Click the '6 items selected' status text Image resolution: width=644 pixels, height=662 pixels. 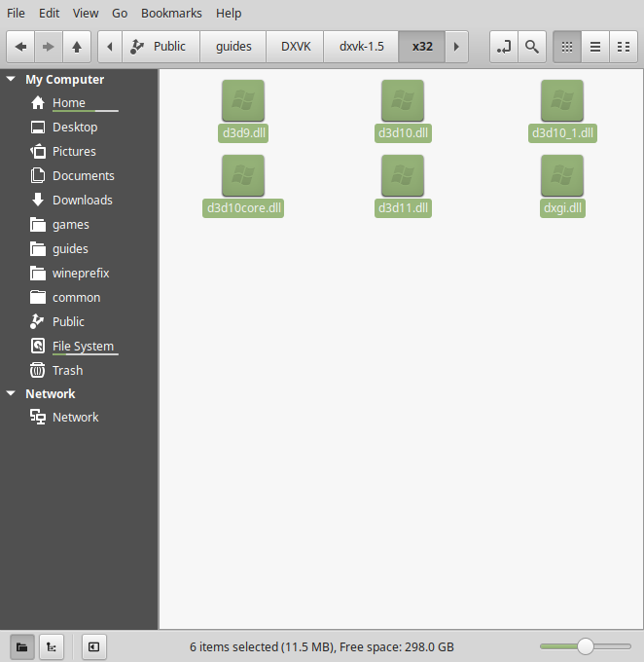pyautogui.click(x=322, y=646)
